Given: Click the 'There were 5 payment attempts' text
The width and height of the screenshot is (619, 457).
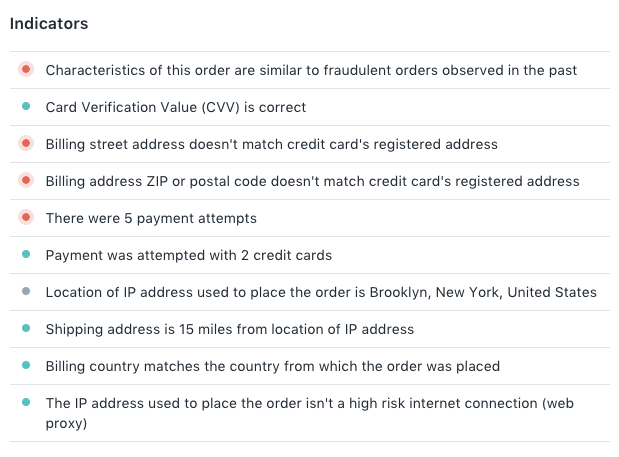Looking at the screenshot, I should coord(151,218).
